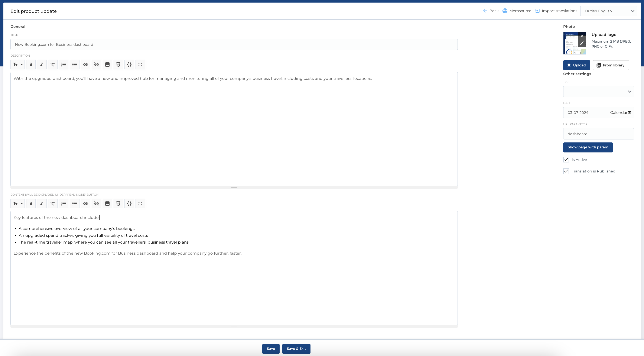Open HTML5 code view for the description
This screenshot has height=356, width=644.
click(118, 65)
